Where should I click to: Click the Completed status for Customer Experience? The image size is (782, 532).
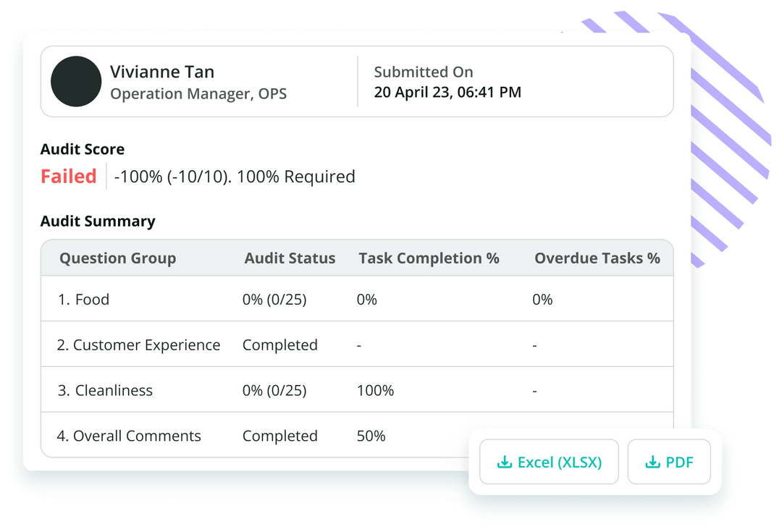(280, 345)
